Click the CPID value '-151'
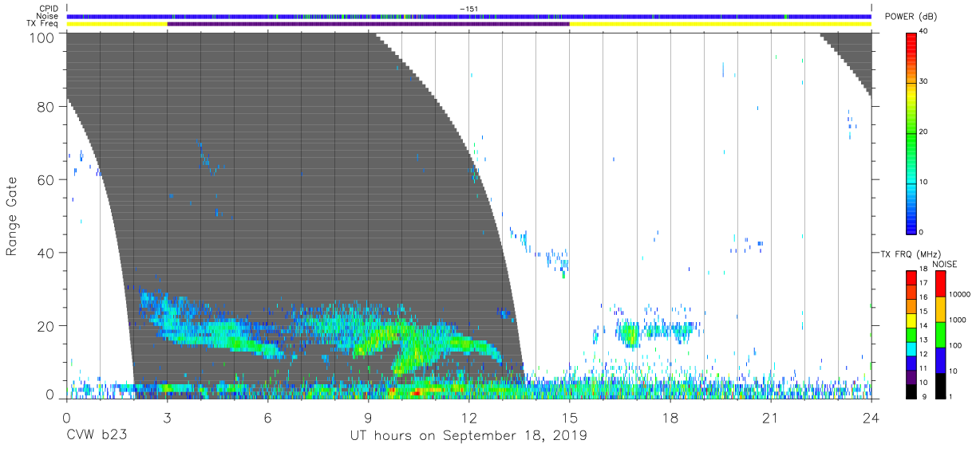Image resolution: width=980 pixels, height=452 pixels. [468, 8]
